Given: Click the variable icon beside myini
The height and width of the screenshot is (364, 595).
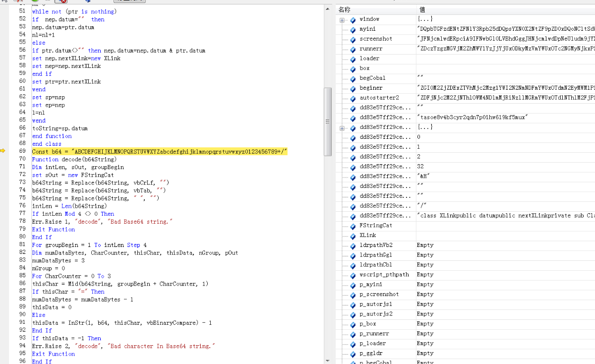Looking at the screenshot, I should [353, 29].
